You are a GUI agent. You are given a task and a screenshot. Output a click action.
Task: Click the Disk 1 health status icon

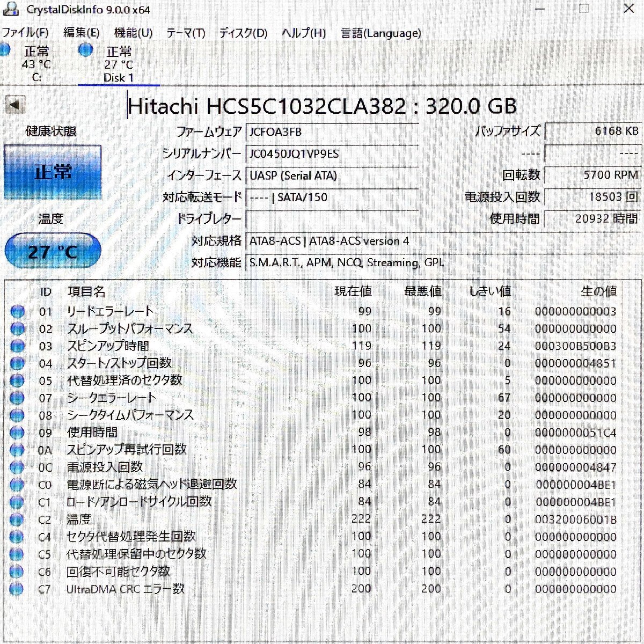click(85, 51)
